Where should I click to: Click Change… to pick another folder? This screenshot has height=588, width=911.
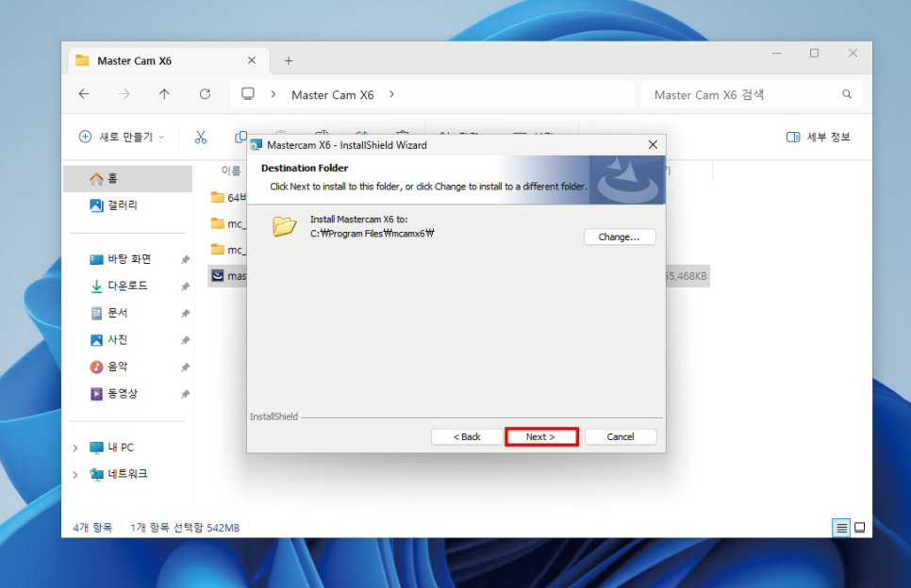(620, 237)
